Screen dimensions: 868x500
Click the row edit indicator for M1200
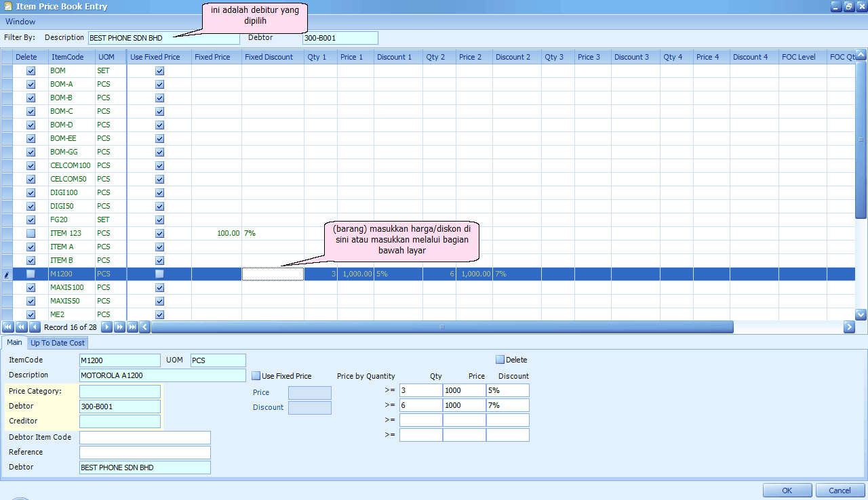tap(7, 274)
